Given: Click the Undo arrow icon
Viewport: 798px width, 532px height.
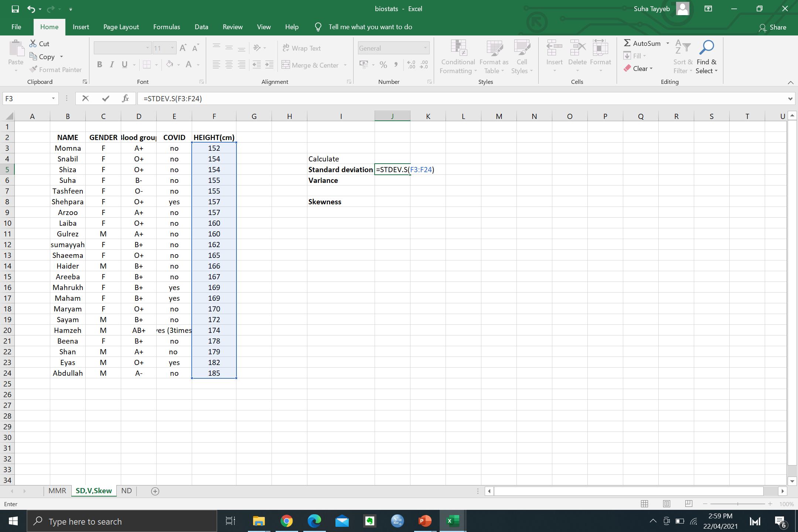Looking at the screenshot, I should 31,9.
